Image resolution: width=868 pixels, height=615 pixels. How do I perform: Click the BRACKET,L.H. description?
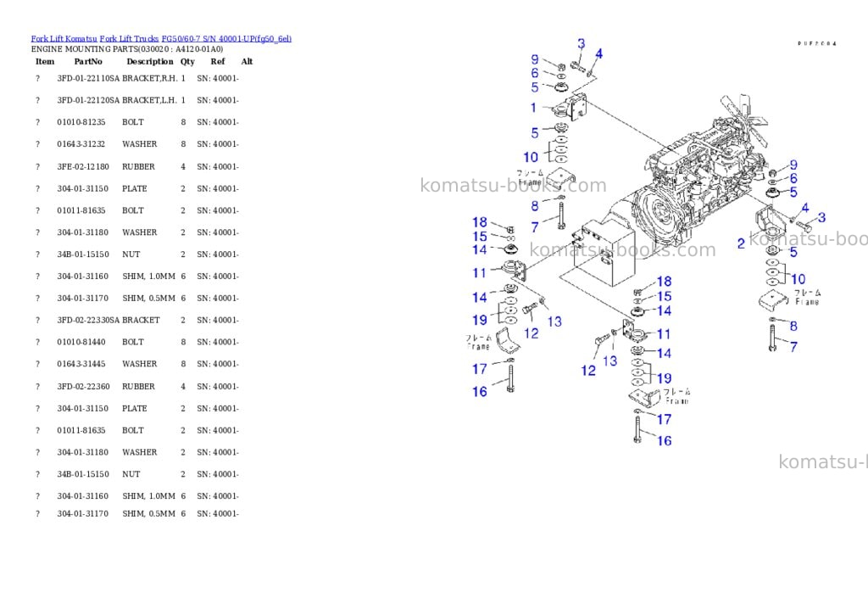point(149,100)
